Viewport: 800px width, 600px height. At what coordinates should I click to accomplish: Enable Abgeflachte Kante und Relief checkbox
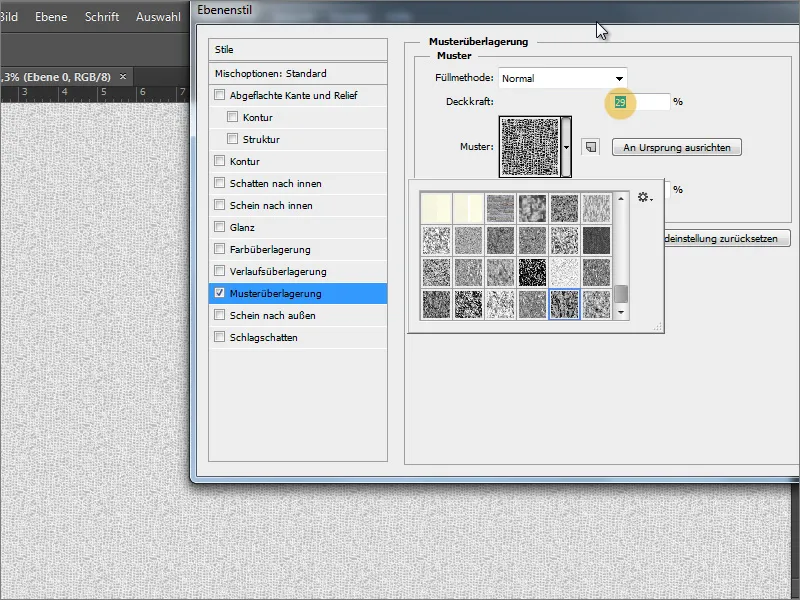click(219, 95)
